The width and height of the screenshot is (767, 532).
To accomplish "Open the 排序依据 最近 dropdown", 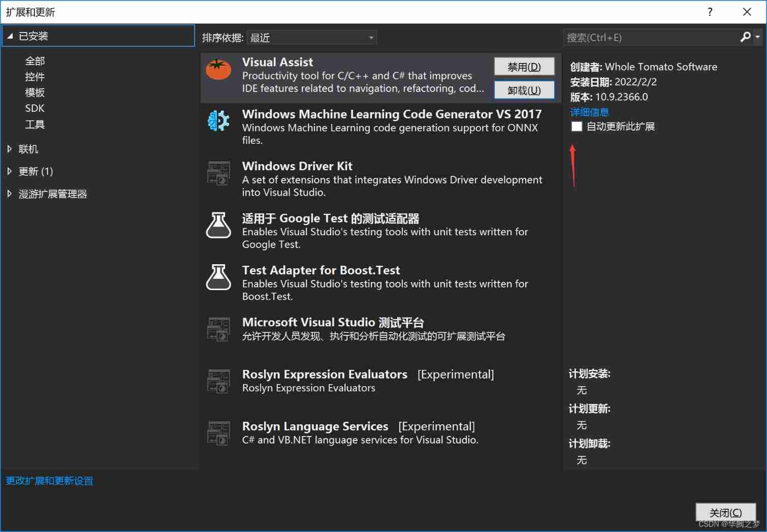I will 312,38.
